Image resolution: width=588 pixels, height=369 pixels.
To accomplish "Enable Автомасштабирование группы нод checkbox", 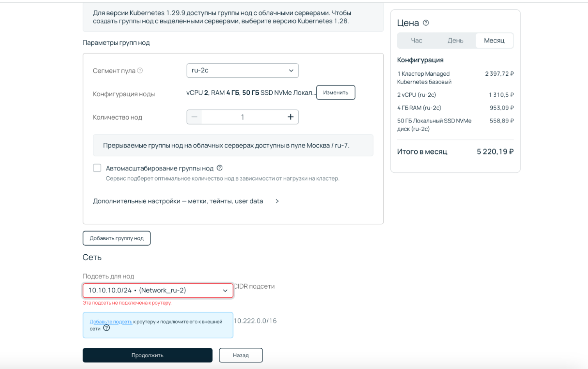I will (x=97, y=168).
